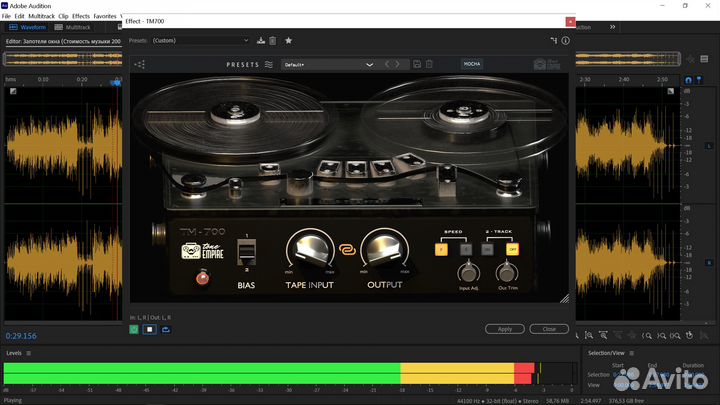Open the TM700 plugin menu nodes icon

[x=140, y=64]
